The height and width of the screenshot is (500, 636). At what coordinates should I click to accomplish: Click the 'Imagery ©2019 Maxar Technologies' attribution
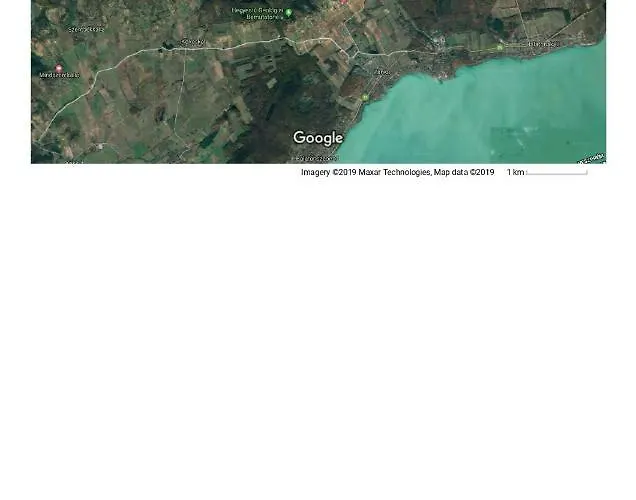click(365, 173)
